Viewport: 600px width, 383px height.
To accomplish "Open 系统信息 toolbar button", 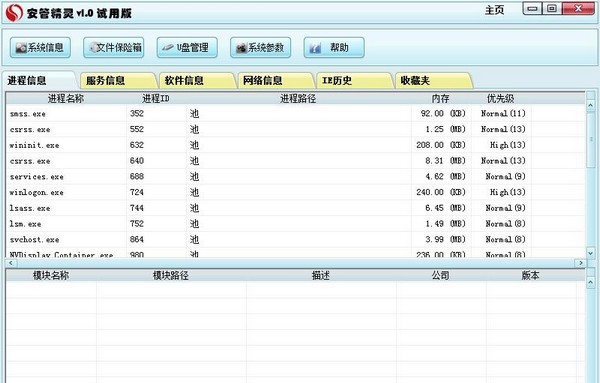I will (40, 47).
